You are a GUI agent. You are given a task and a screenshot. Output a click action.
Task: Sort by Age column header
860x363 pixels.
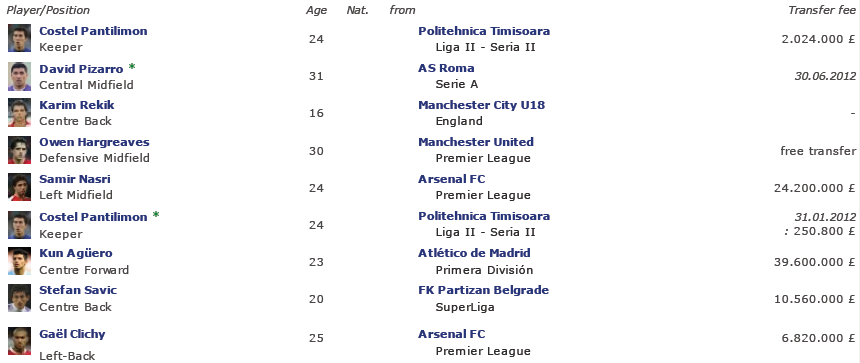tap(316, 10)
